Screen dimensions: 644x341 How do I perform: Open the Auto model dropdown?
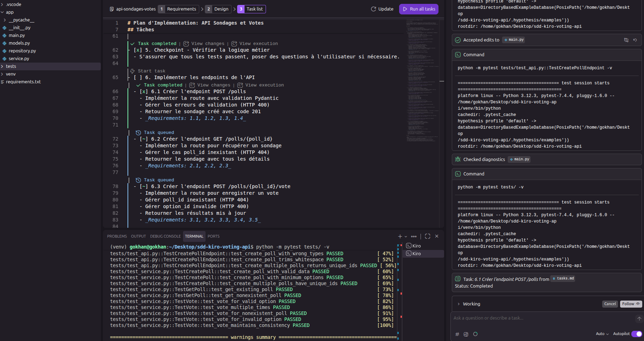[602, 334]
